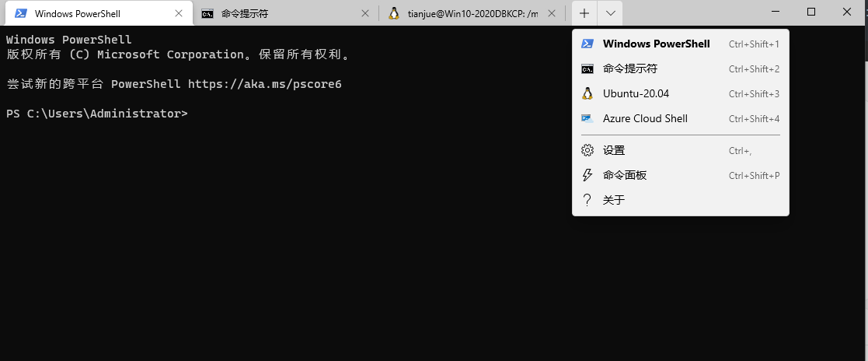Click the Ctrl+Shift+3 shortcut label
Screen dimensions: 868x361
(754, 93)
